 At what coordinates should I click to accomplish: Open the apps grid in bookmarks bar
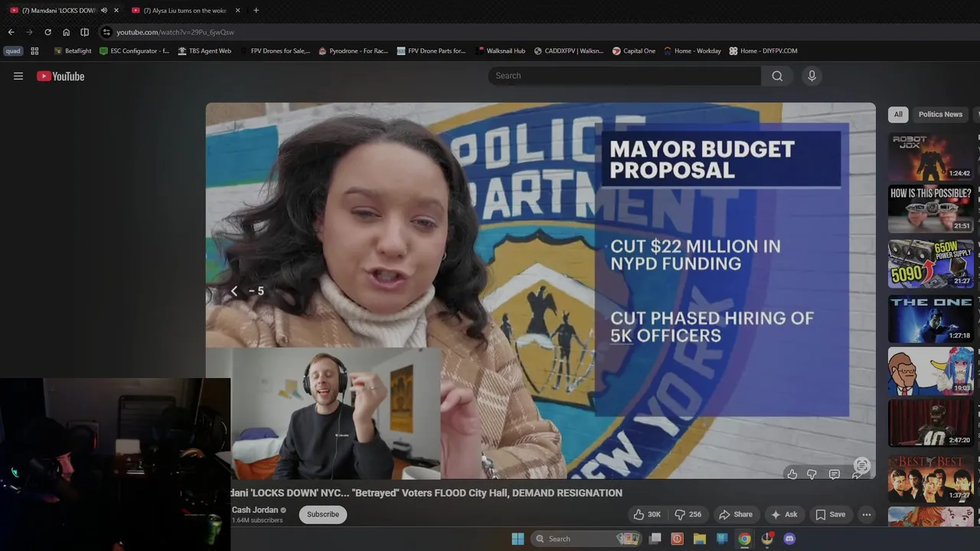point(34,51)
